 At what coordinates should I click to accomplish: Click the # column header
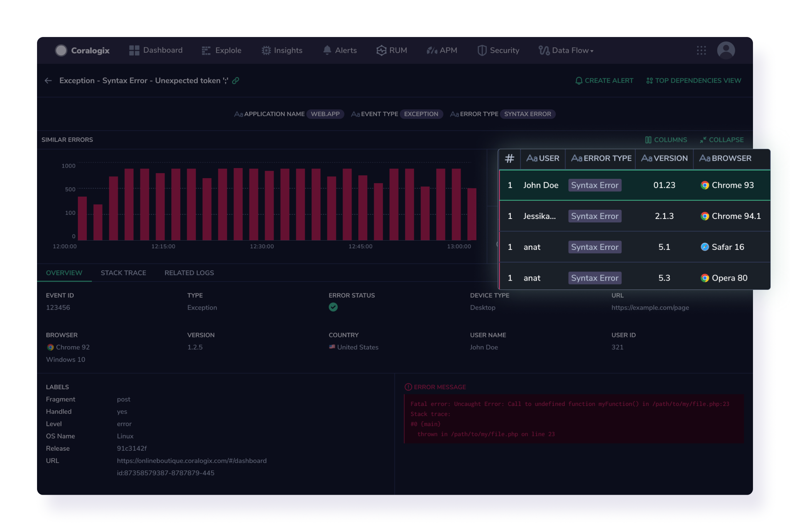pyautogui.click(x=510, y=158)
